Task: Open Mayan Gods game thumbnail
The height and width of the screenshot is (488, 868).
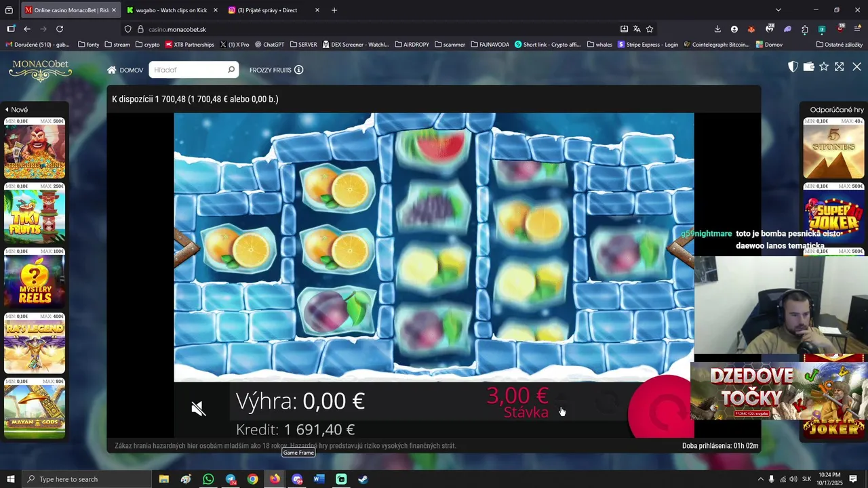Action: click(35, 409)
